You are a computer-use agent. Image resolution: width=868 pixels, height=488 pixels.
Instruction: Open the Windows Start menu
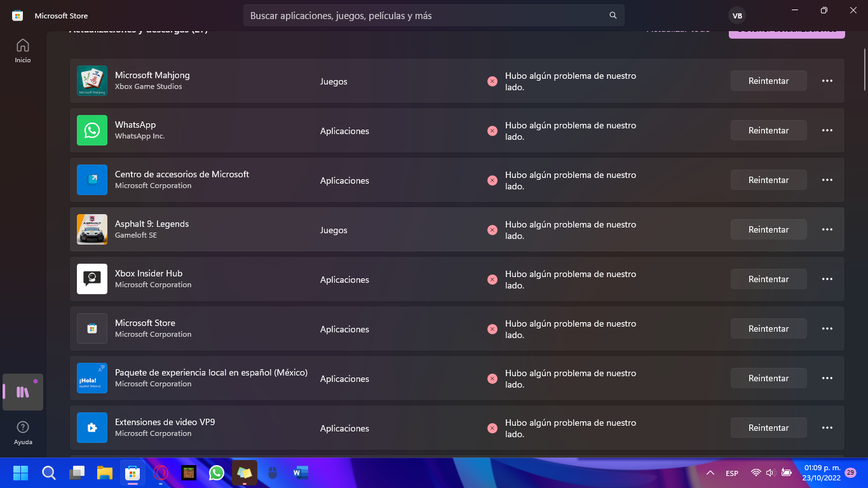21,473
